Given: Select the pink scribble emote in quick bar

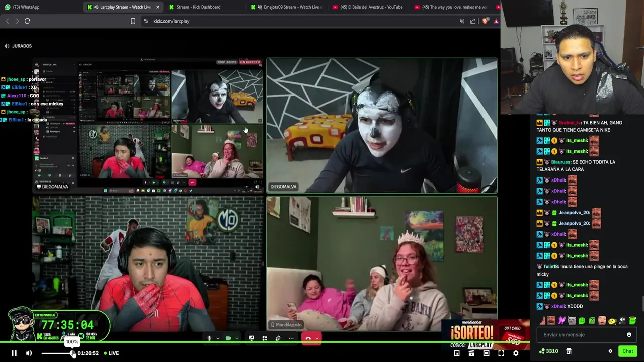Looking at the screenshot, I should point(561,320).
